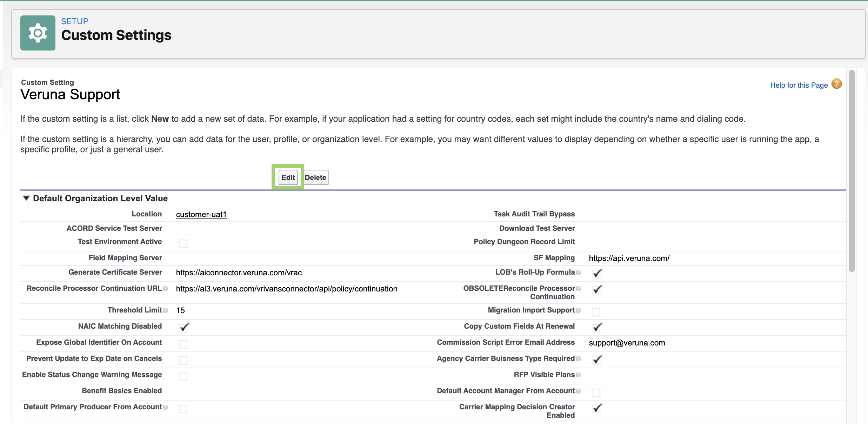This screenshot has width=868, height=430.
Task: Click the Policy Dungeon Record Limit label
Action: pos(524,242)
